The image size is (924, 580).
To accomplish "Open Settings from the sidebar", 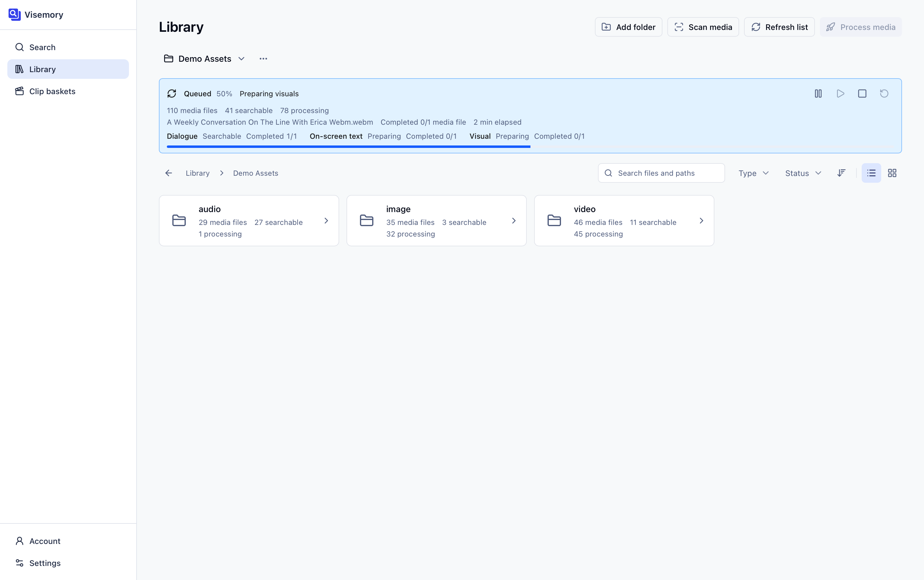I will [68, 563].
